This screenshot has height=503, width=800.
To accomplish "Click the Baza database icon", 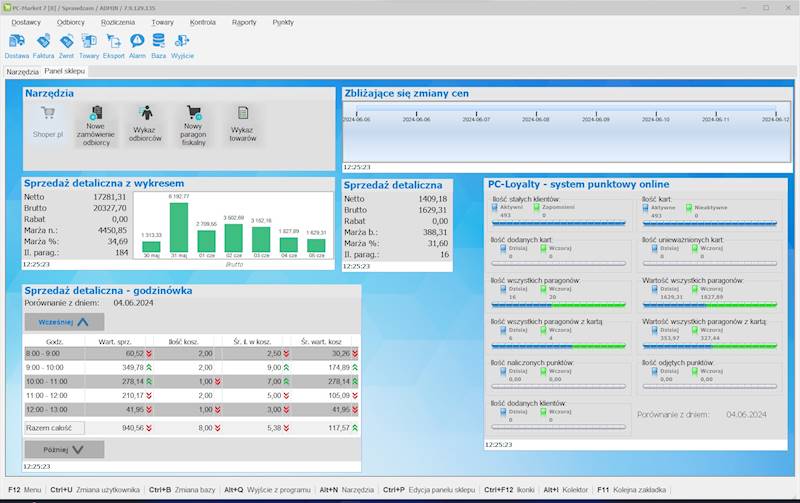I will (x=158, y=45).
